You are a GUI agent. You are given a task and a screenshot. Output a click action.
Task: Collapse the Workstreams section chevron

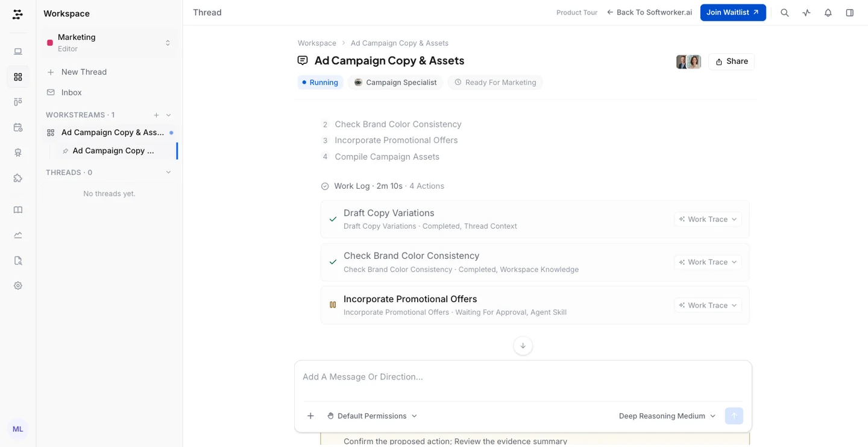point(169,115)
